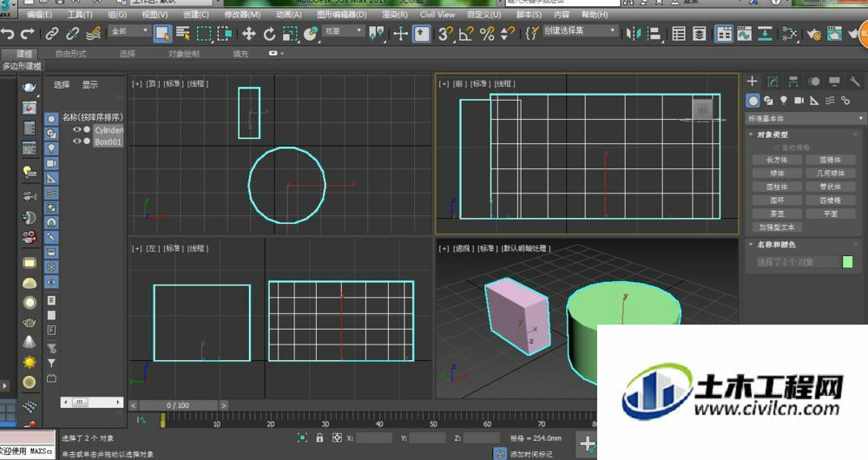This screenshot has height=460, width=868.
Task: Open the 创建选择集 named selection dropdown
Action: coord(580,30)
